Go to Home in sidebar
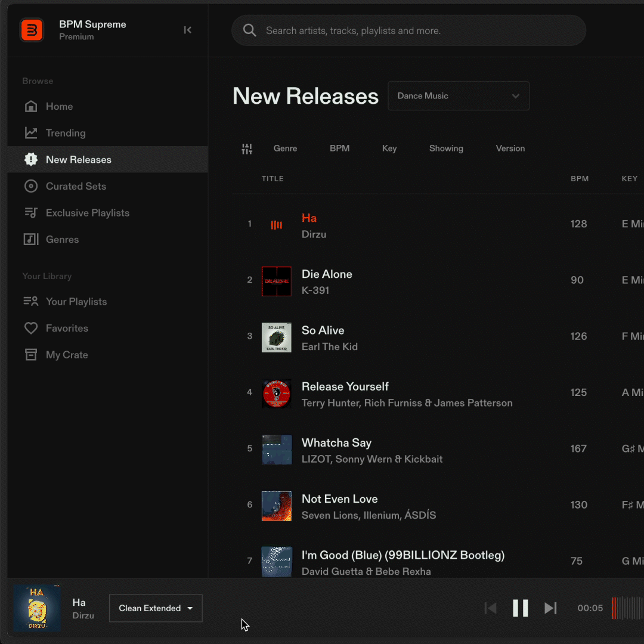This screenshot has height=644, width=644. [107, 106]
